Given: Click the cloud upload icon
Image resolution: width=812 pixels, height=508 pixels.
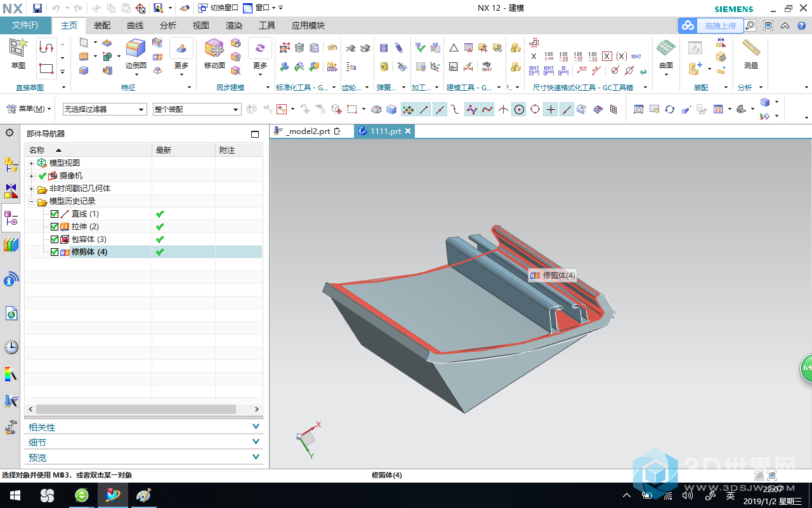Looking at the screenshot, I should click(x=688, y=26).
